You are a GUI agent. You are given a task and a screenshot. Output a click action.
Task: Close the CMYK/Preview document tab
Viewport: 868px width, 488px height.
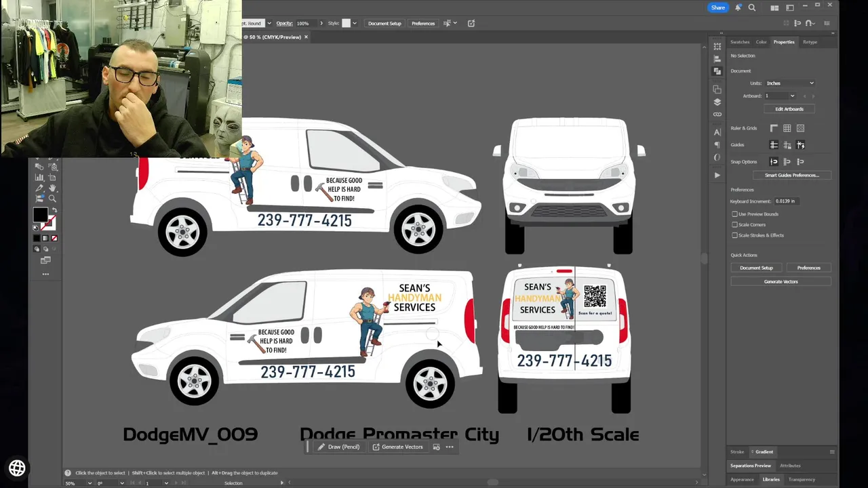click(x=306, y=37)
